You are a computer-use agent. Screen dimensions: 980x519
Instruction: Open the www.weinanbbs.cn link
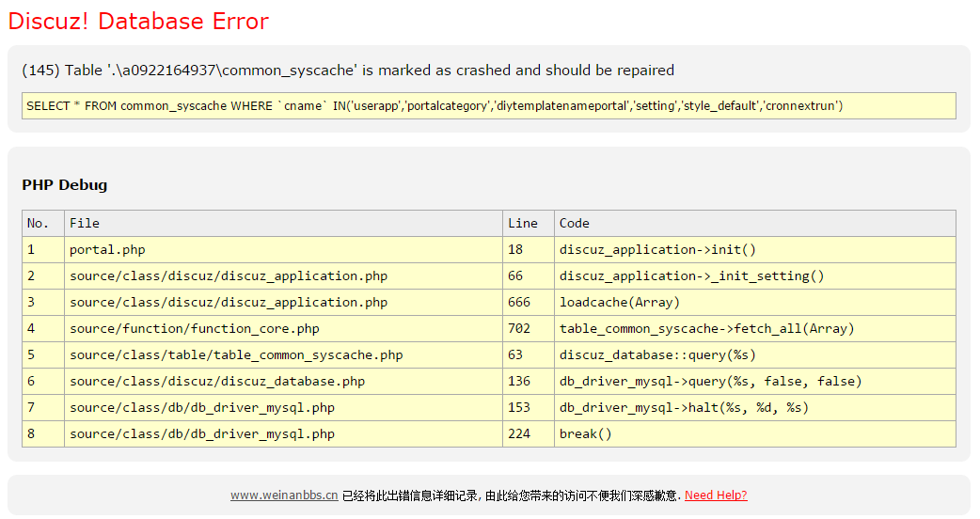(284, 495)
